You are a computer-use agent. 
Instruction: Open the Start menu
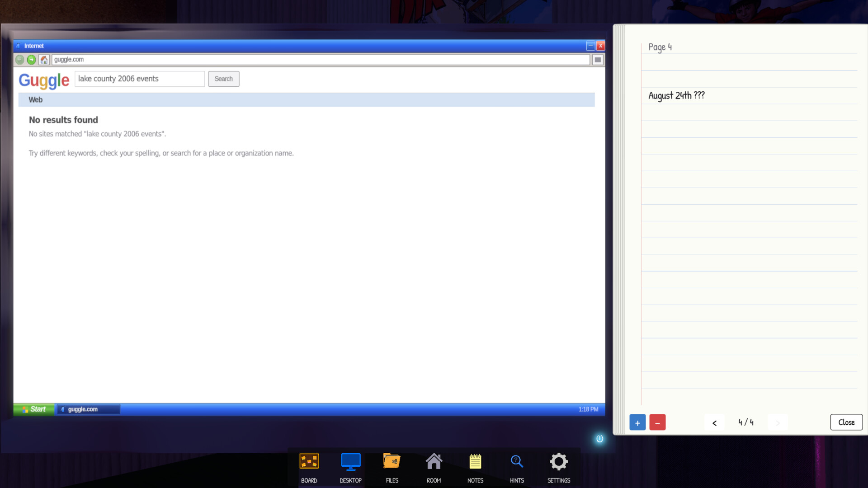pyautogui.click(x=34, y=409)
